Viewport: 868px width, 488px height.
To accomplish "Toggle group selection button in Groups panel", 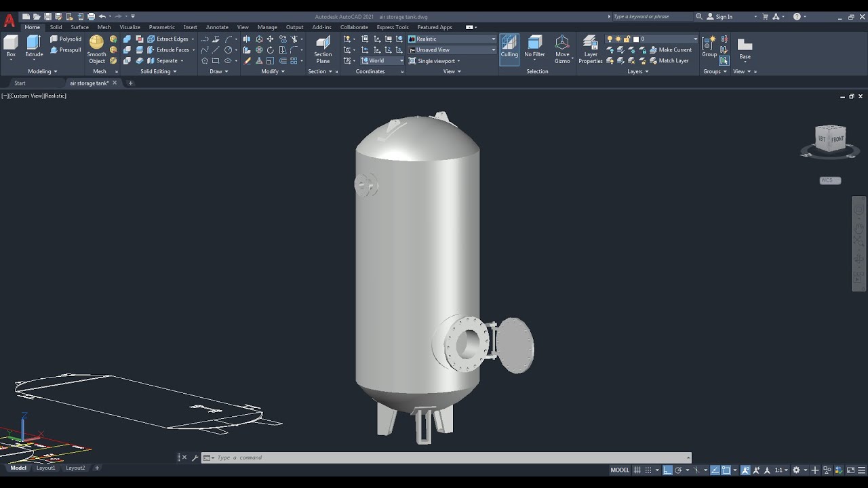I will point(724,60).
